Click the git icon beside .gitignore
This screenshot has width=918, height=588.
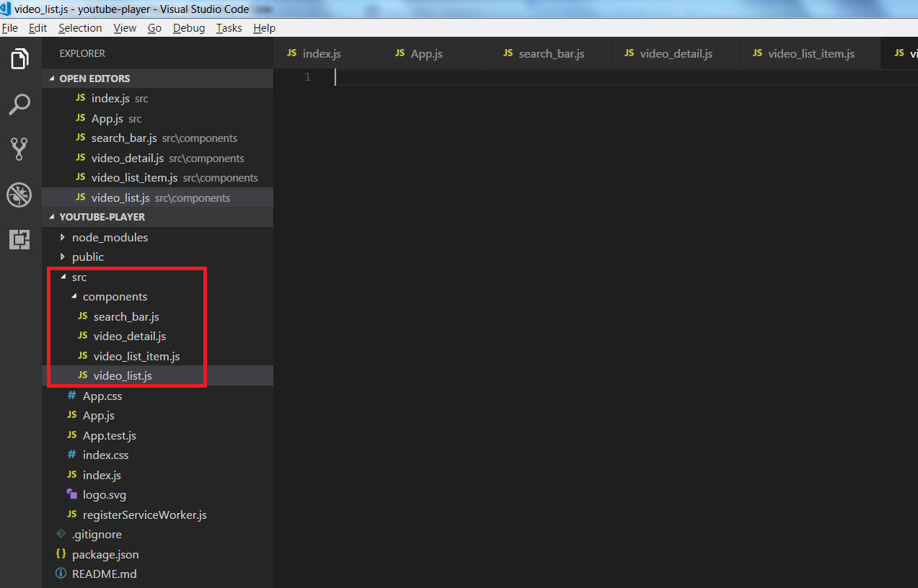tap(61, 534)
